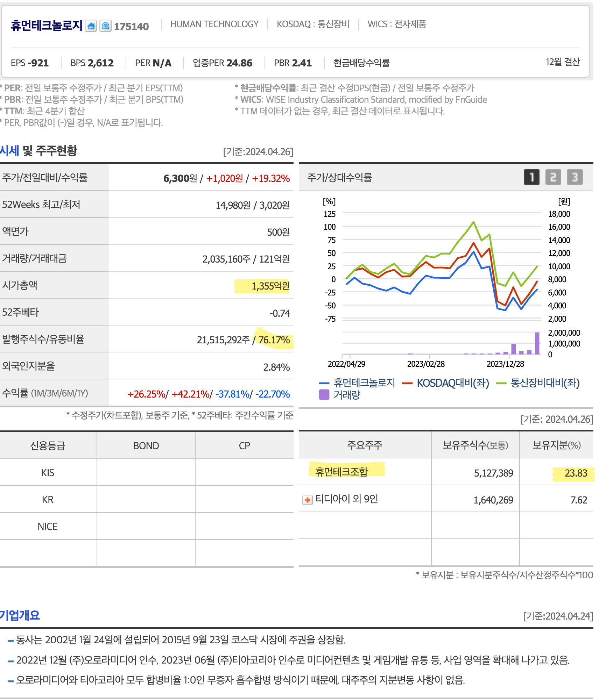Click the NICE rating row
The width and height of the screenshot is (599, 700).
147,526
